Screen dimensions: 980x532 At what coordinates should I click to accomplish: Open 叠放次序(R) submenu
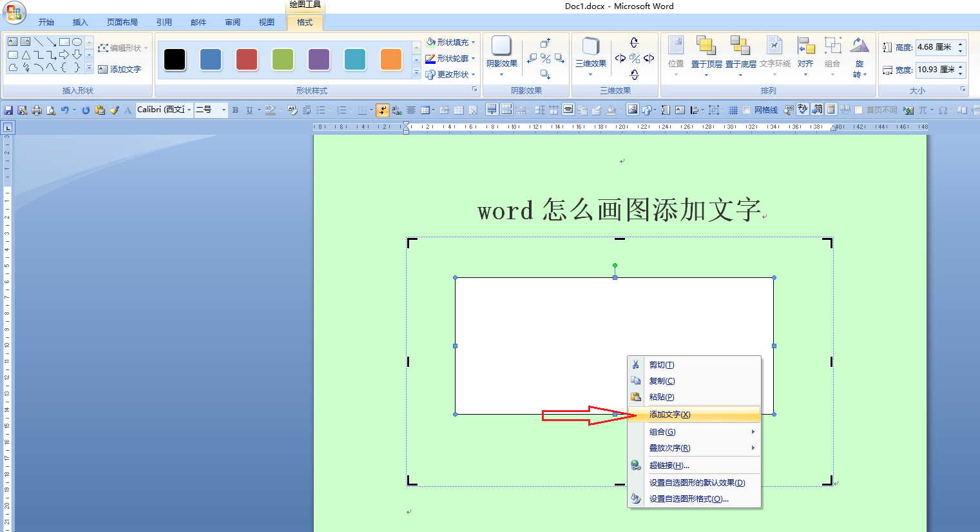pos(694,448)
